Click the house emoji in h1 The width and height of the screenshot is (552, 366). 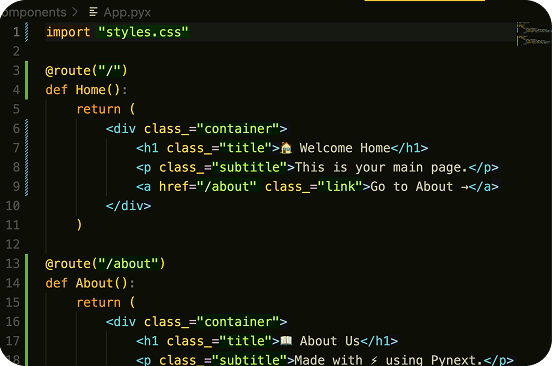(x=286, y=148)
